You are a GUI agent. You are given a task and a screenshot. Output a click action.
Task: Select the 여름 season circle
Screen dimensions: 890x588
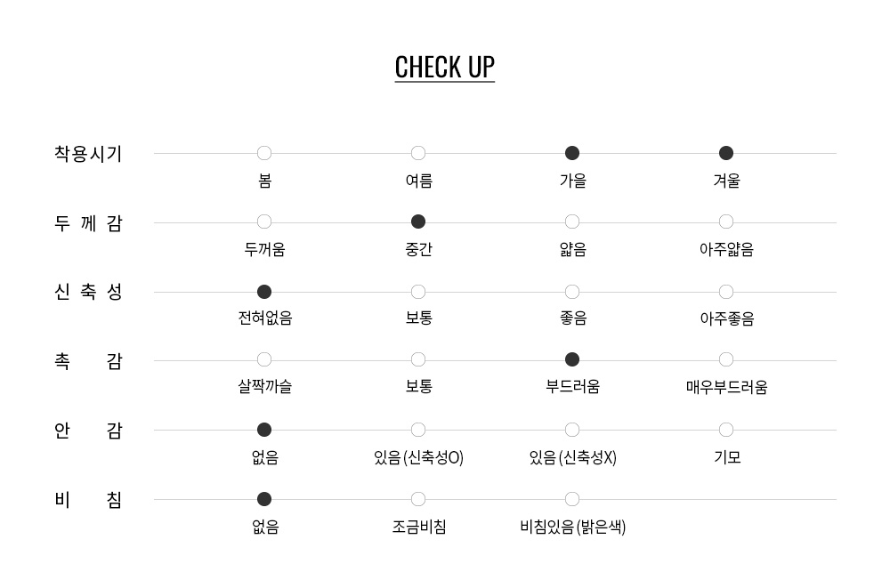tap(418, 153)
